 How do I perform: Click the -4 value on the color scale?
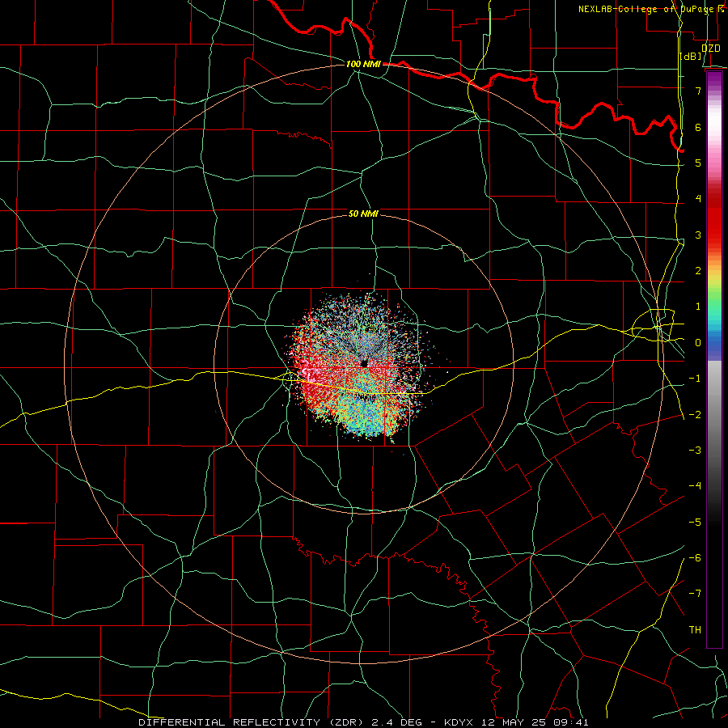coord(695,486)
